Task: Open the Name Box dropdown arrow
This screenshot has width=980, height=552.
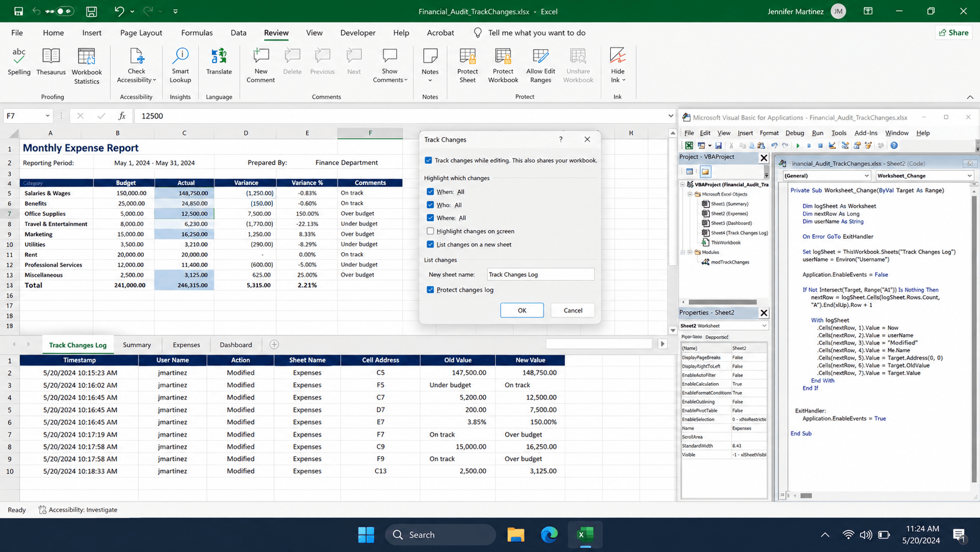Action: point(47,116)
